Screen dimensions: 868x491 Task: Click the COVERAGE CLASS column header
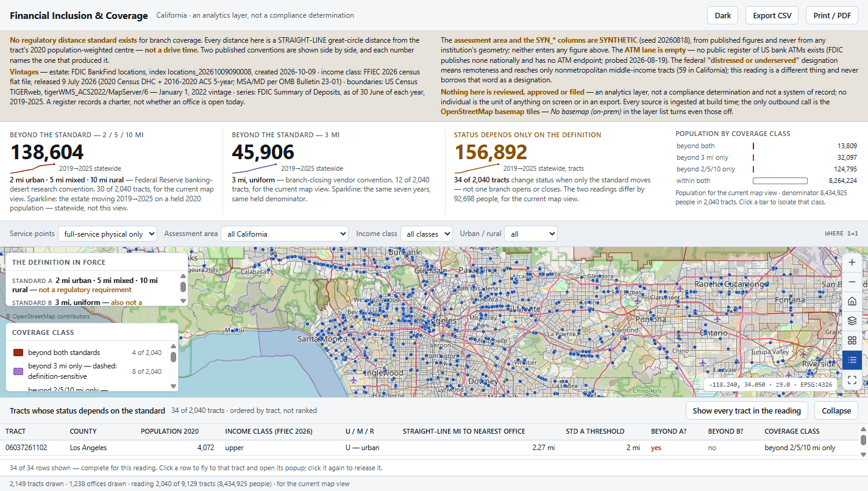click(792, 431)
